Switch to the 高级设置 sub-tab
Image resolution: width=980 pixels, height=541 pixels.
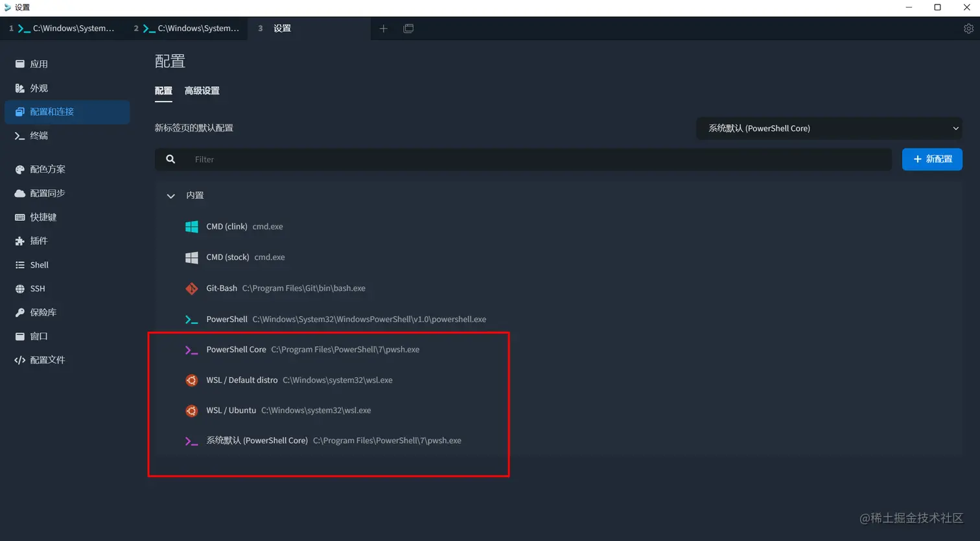(202, 91)
